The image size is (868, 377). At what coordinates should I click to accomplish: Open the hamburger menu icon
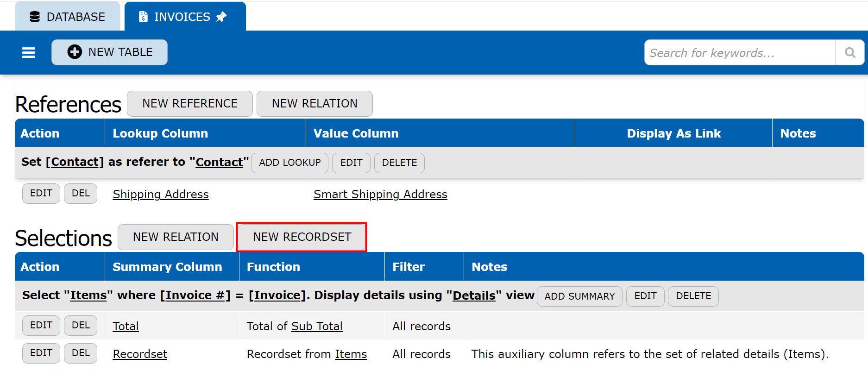coord(29,53)
